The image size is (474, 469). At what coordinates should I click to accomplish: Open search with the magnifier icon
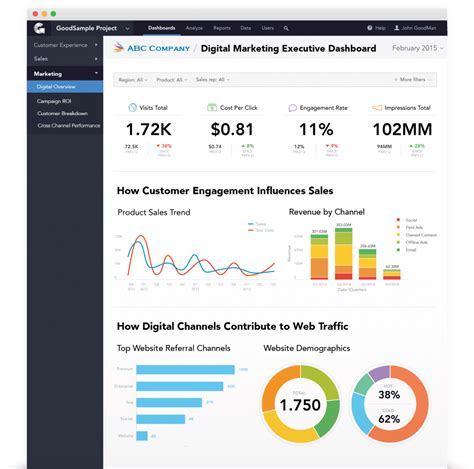pyautogui.click(x=286, y=28)
